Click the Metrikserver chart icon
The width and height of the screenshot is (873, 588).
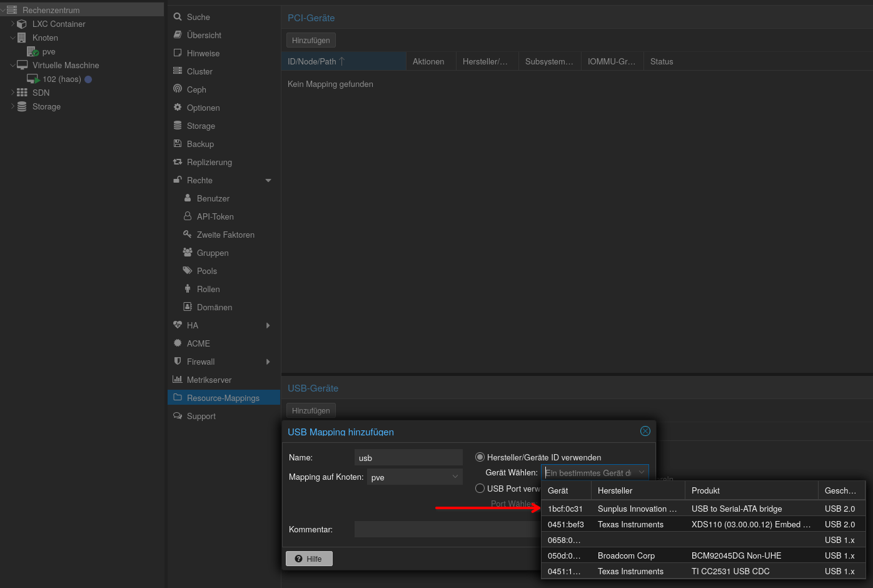coord(178,380)
